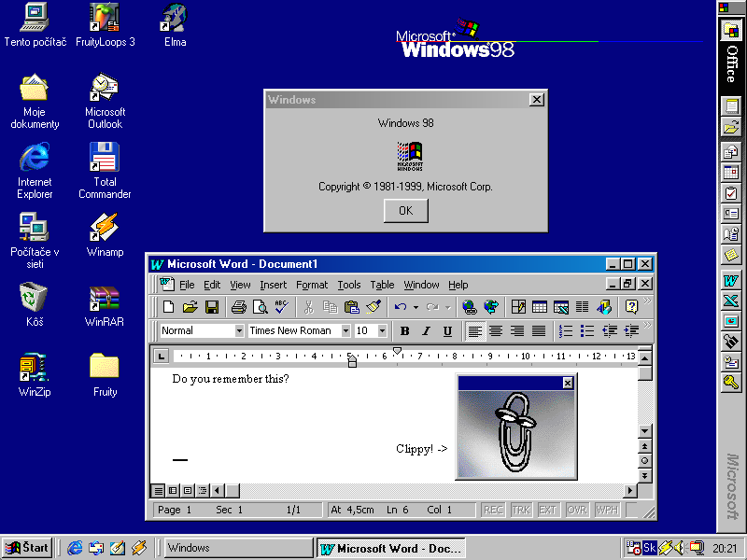This screenshot has width=747, height=560.
Task: Open the Edit menu in Word
Action: pyautogui.click(x=212, y=285)
